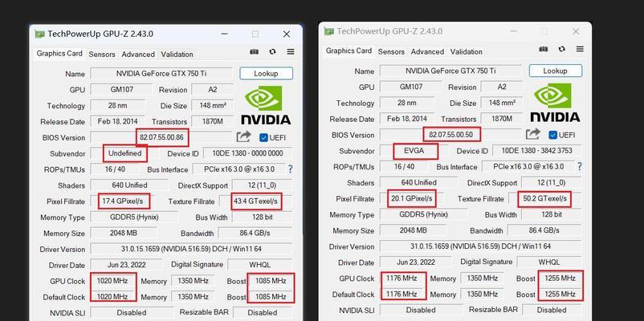This screenshot has height=321, width=644.
Task: Click Driver Version field in right window
Action: (x=480, y=246)
